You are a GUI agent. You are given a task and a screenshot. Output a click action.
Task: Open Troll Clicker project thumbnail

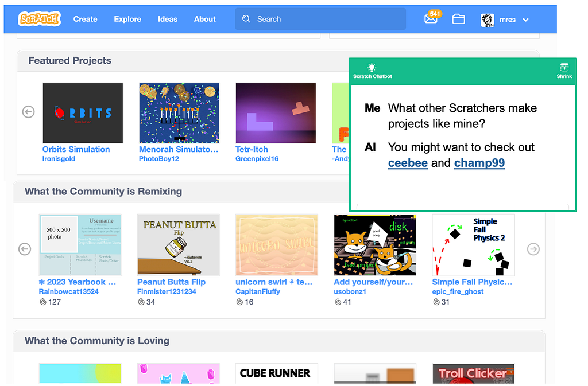[473, 373]
